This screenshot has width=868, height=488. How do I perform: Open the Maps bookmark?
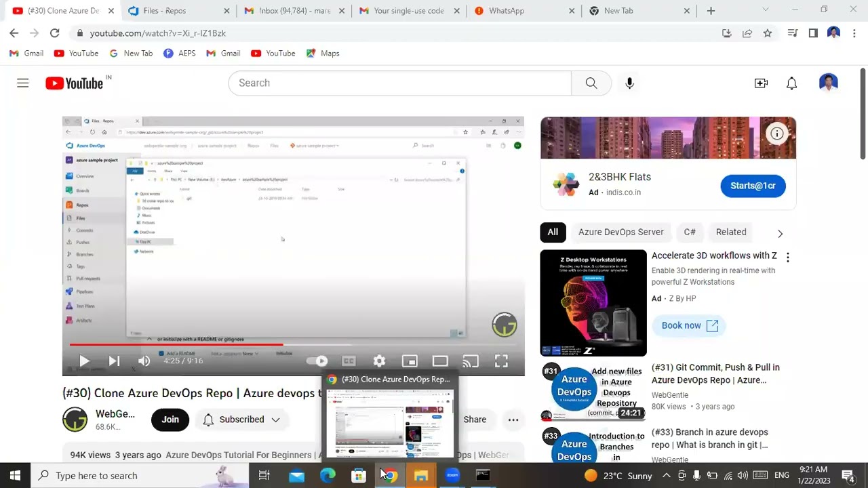pos(323,54)
